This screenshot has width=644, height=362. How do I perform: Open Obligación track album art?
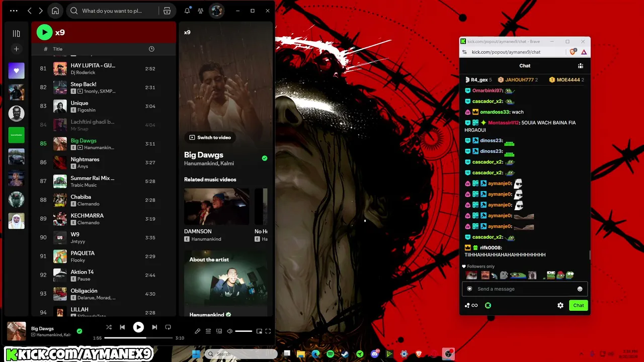point(60,294)
